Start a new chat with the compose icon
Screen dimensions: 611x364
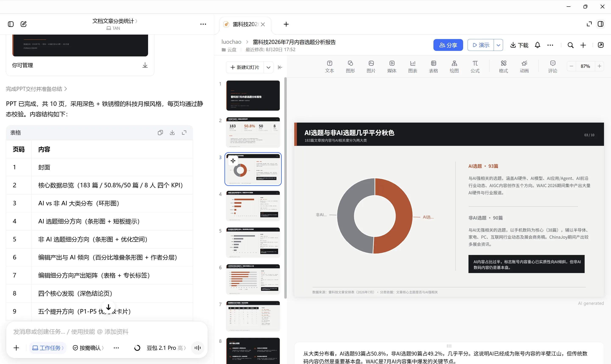(24, 24)
